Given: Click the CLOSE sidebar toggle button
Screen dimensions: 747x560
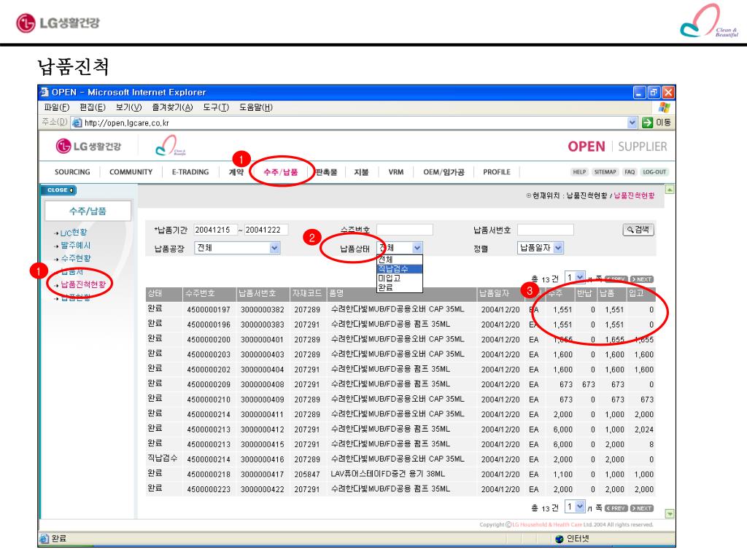Looking at the screenshot, I should click(x=59, y=190).
